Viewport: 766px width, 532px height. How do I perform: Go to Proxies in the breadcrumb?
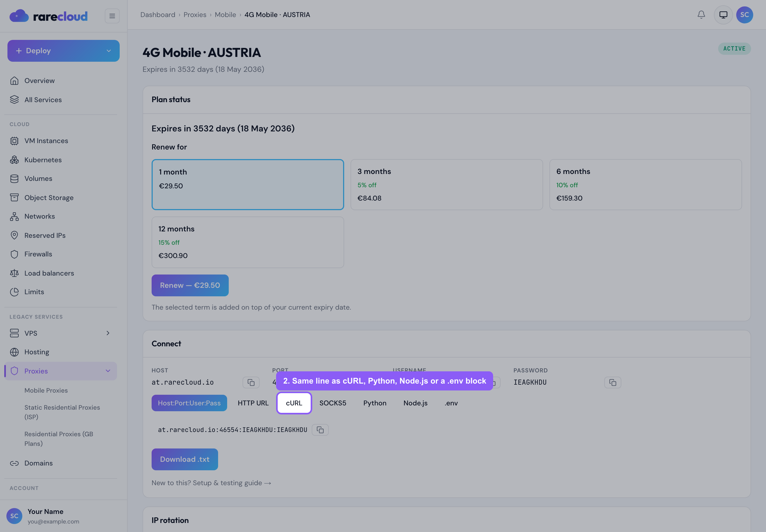click(x=195, y=15)
